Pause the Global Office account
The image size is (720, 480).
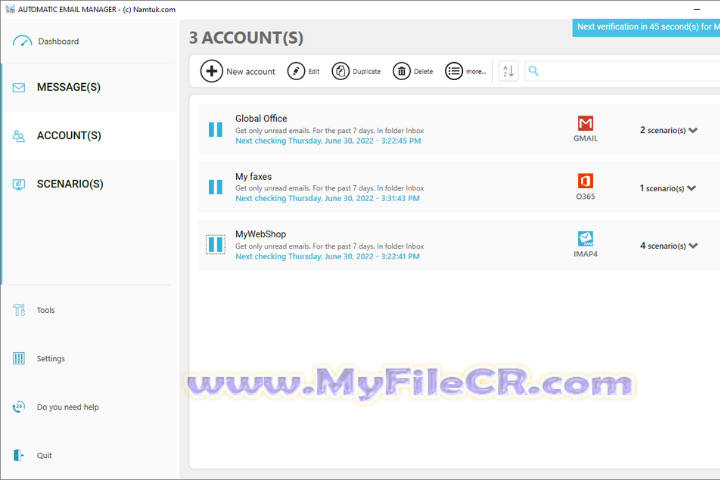coord(215,130)
